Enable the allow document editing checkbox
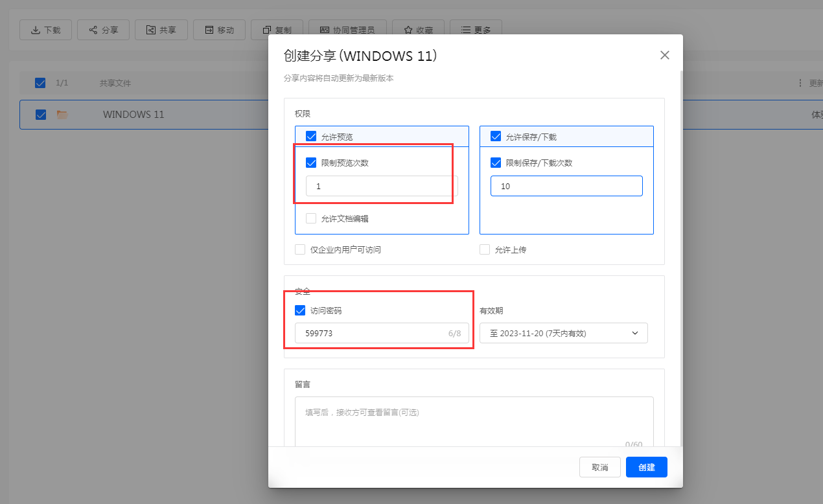823x504 pixels. 311,218
